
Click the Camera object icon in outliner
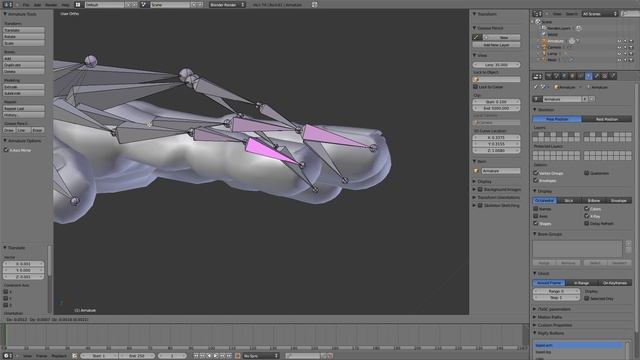click(544, 47)
